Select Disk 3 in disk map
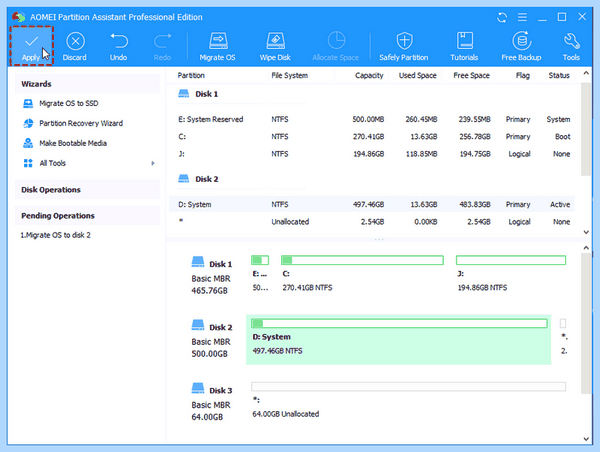 212,403
